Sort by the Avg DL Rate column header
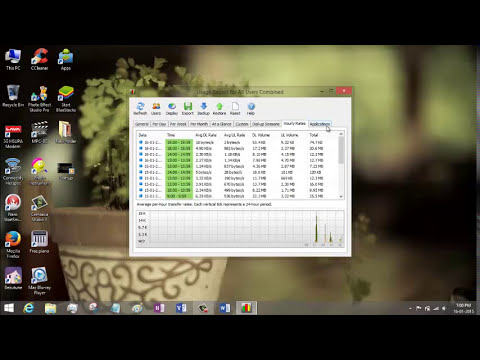The image size is (480, 360). tap(206, 135)
